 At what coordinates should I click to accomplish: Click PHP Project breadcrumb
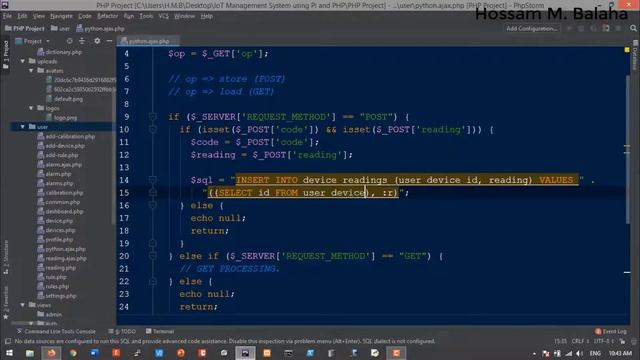pyautogui.click(x=24, y=29)
